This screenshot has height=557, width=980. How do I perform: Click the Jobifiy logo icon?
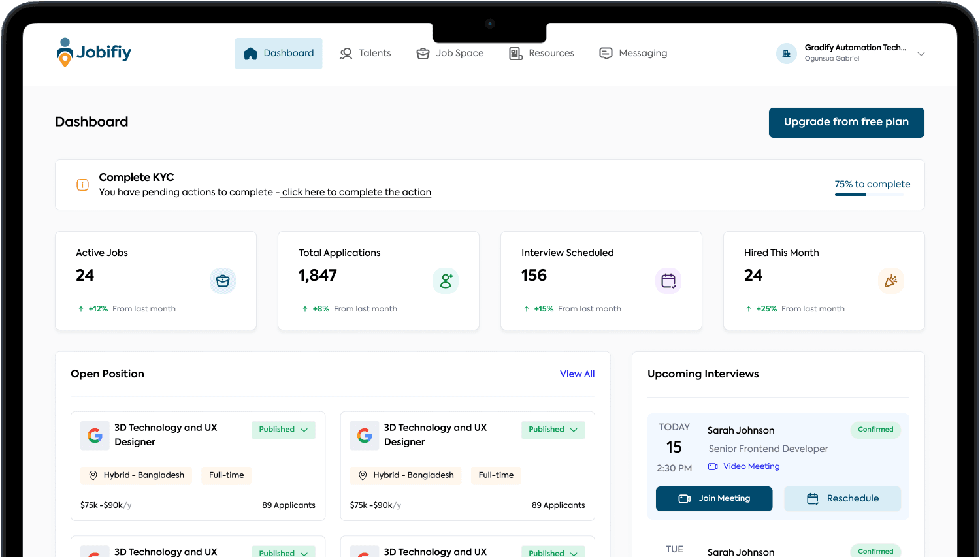[x=65, y=52]
